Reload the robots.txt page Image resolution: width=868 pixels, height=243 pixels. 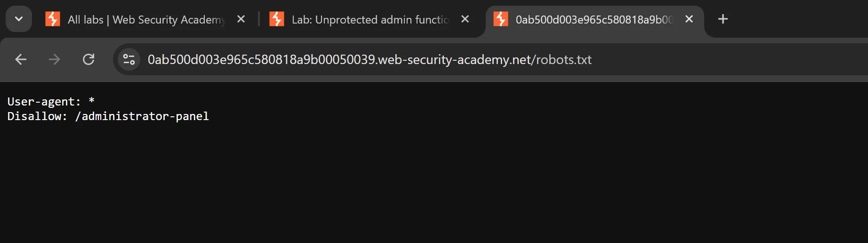tap(88, 59)
